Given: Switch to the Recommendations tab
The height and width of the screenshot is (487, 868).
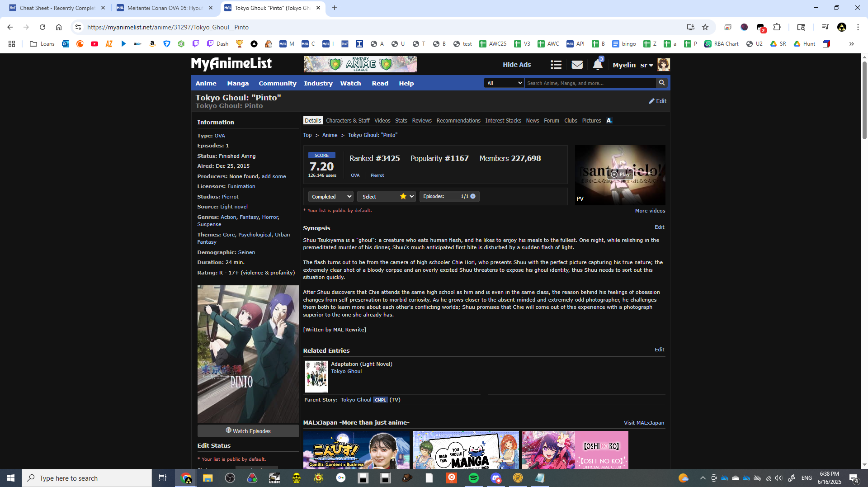Looking at the screenshot, I should click(x=458, y=120).
